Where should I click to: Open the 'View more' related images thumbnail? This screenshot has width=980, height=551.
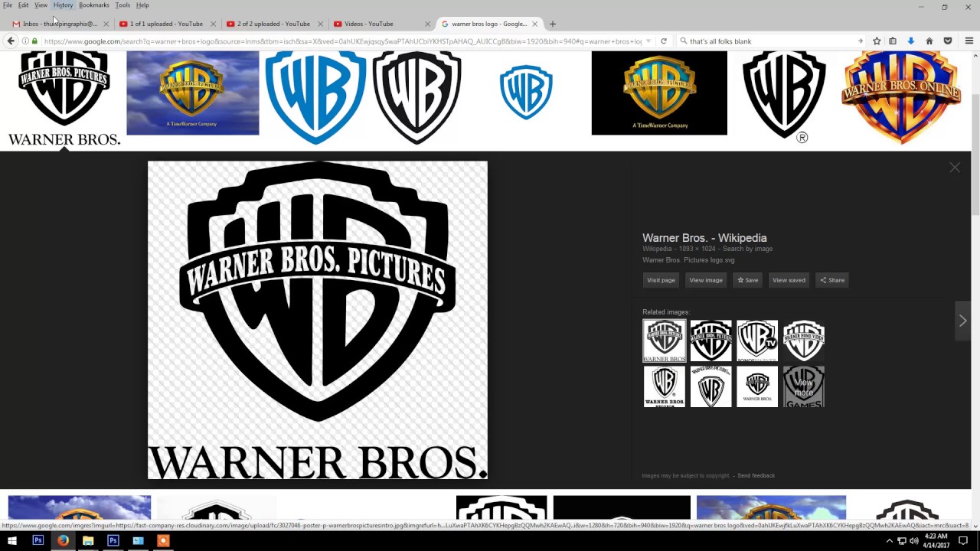point(804,386)
